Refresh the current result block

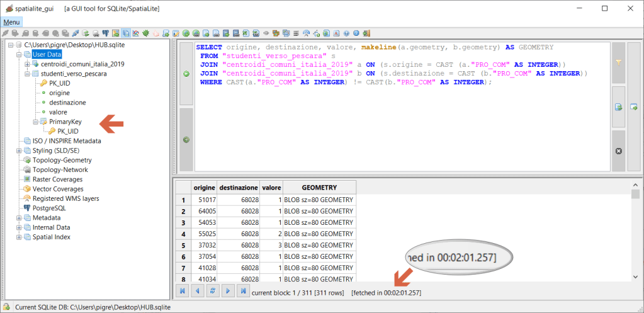coord(212,292)
